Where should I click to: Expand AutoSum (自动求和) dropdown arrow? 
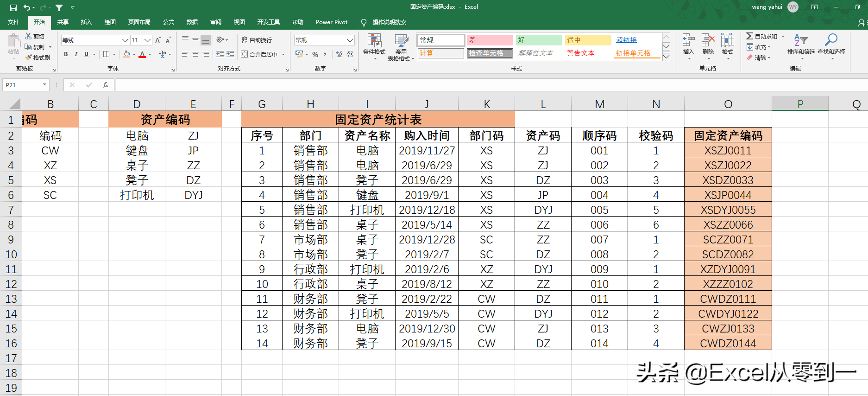[783, 36]
